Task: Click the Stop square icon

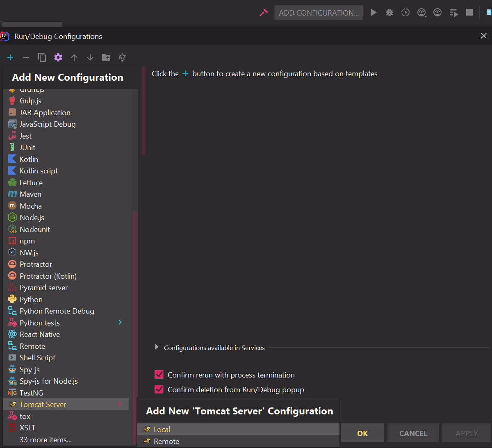Action: (x=469, y=13)
